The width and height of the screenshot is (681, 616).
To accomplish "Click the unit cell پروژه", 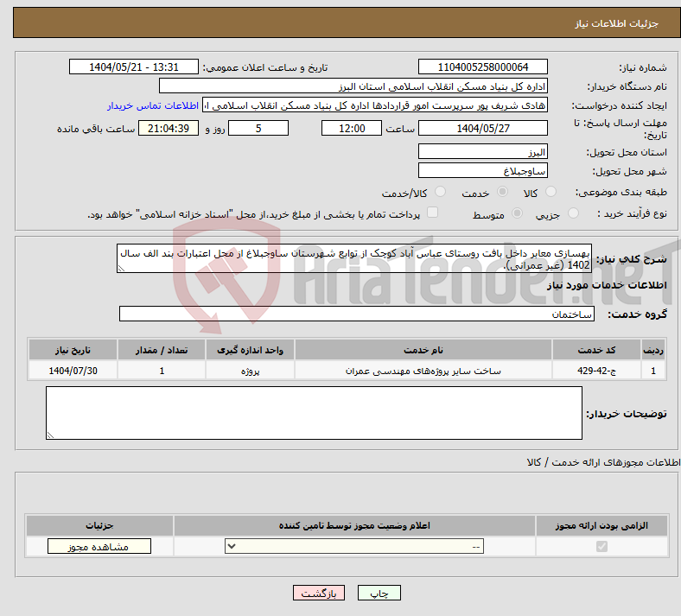I will pos(250,371).
